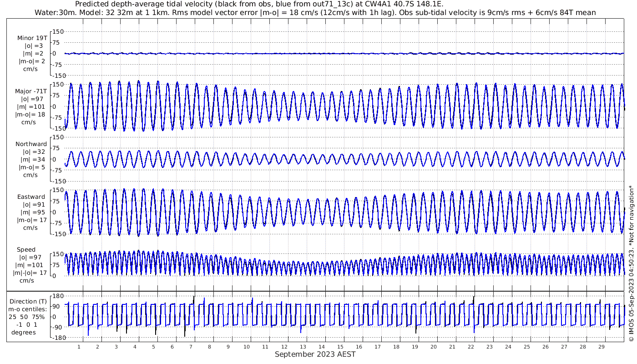Click the 'September 2023 AEST' axis title
The image size is (637, 364).
click(x=315, y=354)
